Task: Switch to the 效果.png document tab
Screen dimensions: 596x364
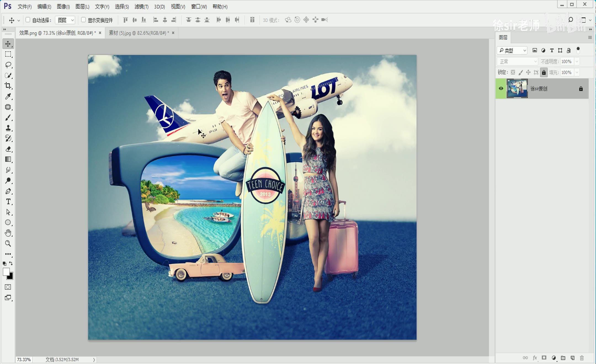Action: coord(58,33)
